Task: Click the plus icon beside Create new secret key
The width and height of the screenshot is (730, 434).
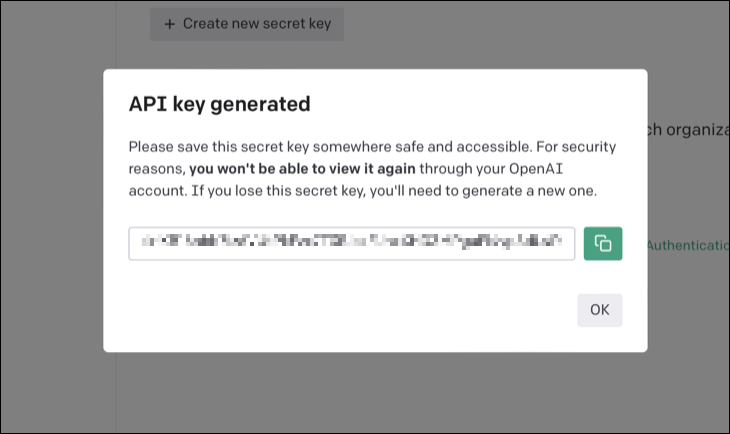Action: pos(170,22)
